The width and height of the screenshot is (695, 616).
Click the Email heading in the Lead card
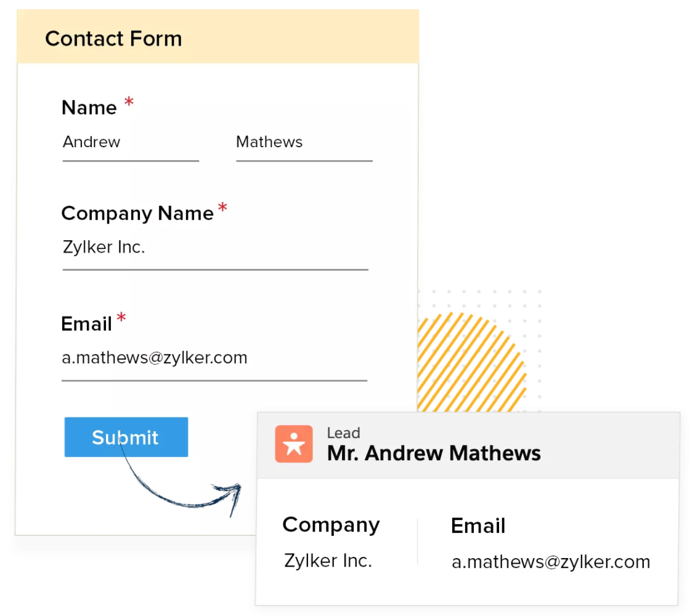[x=478, y=526]
